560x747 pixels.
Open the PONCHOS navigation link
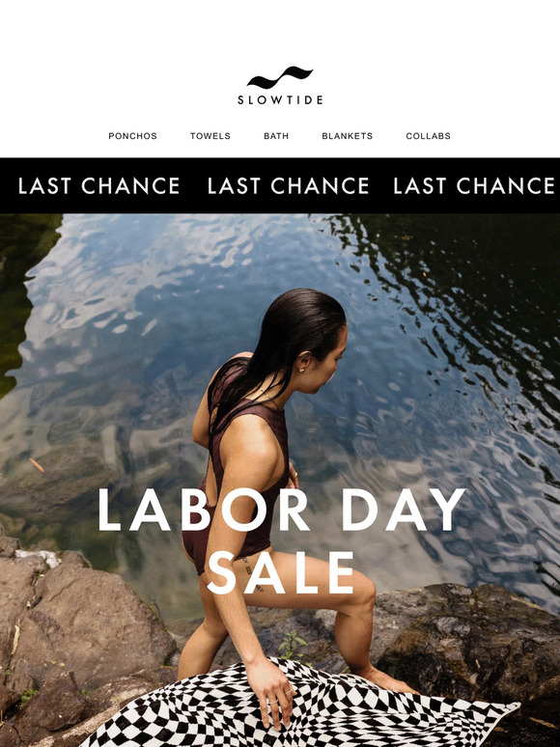click(132, 136)
